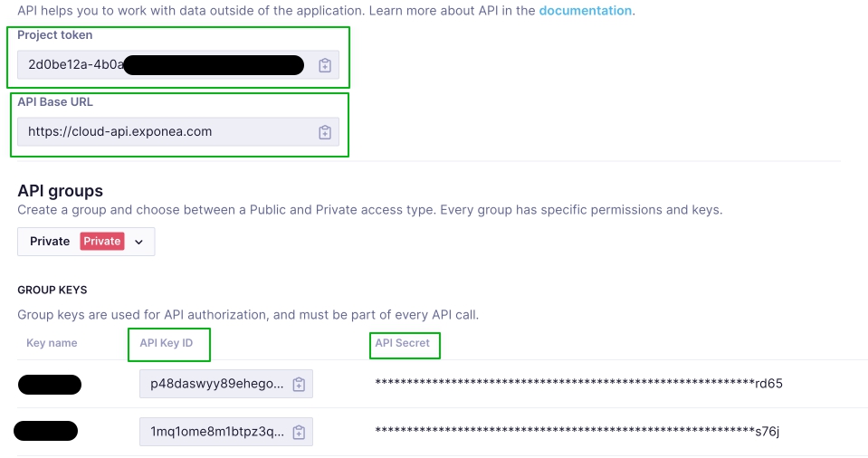
Task: Click the API groups heading
Action: pyautogui.click(x=61, y=190)
